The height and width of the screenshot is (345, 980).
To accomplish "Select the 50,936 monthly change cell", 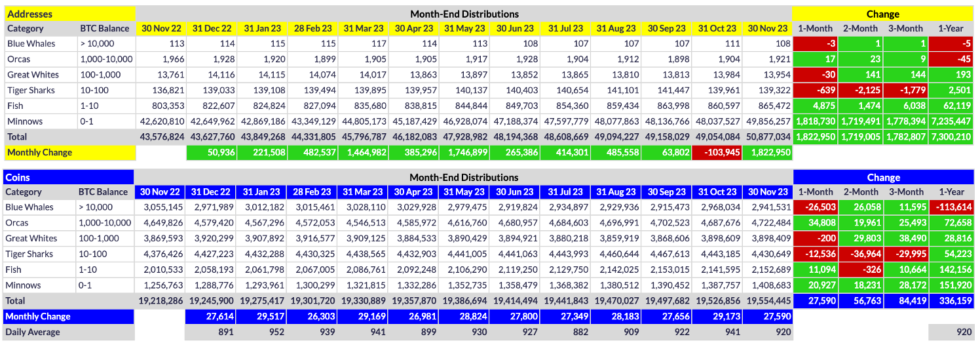I will click(x=212, y=152).
